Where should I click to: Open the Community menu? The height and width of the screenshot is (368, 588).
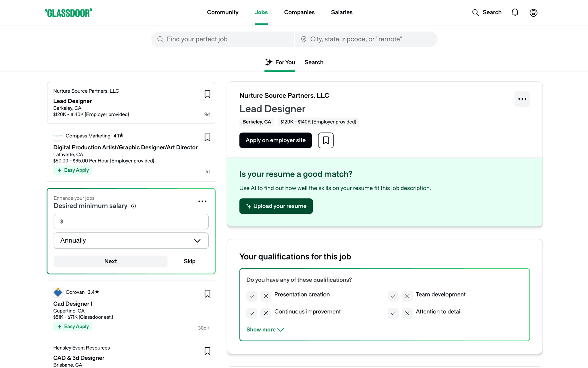pyautogui.click(x=223, y=12)
